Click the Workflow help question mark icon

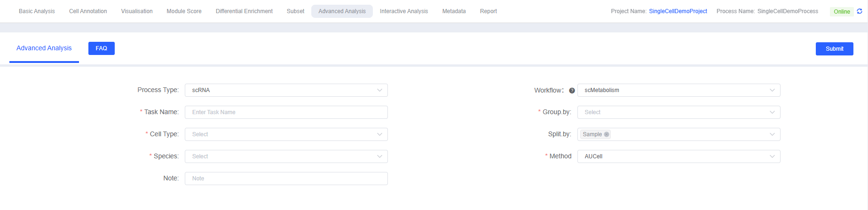572,91
